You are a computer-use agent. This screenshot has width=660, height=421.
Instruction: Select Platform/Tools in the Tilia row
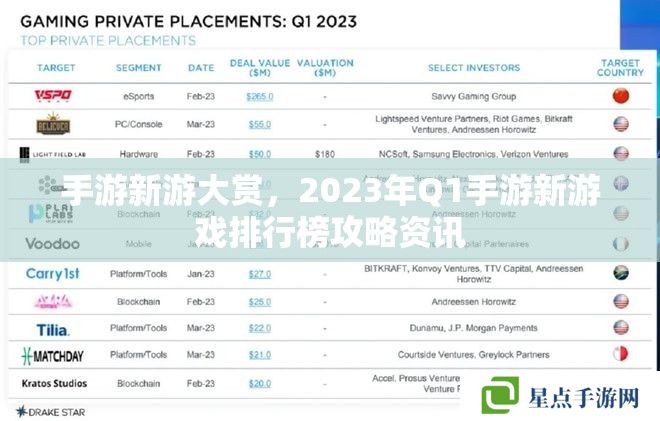[138, 328]
